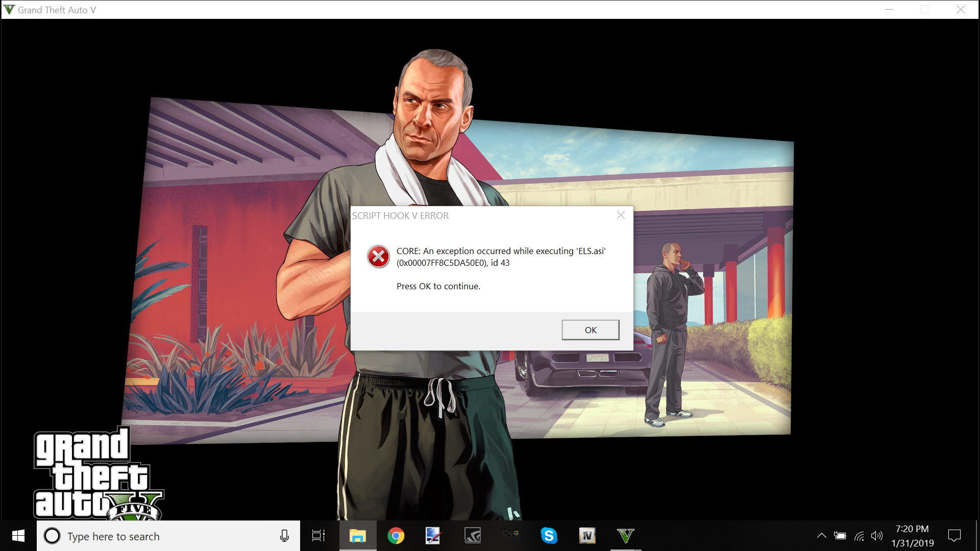This screenshot has height=551, width=980.
Task: Open the gold N app in the taskbar
Action: [587, 536]
